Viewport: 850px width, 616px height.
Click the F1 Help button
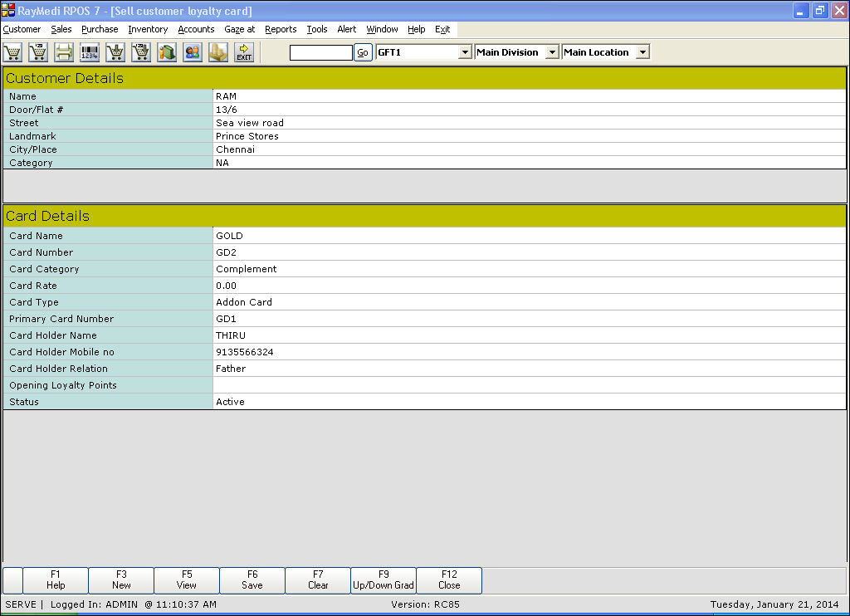[x=56, y=579]
